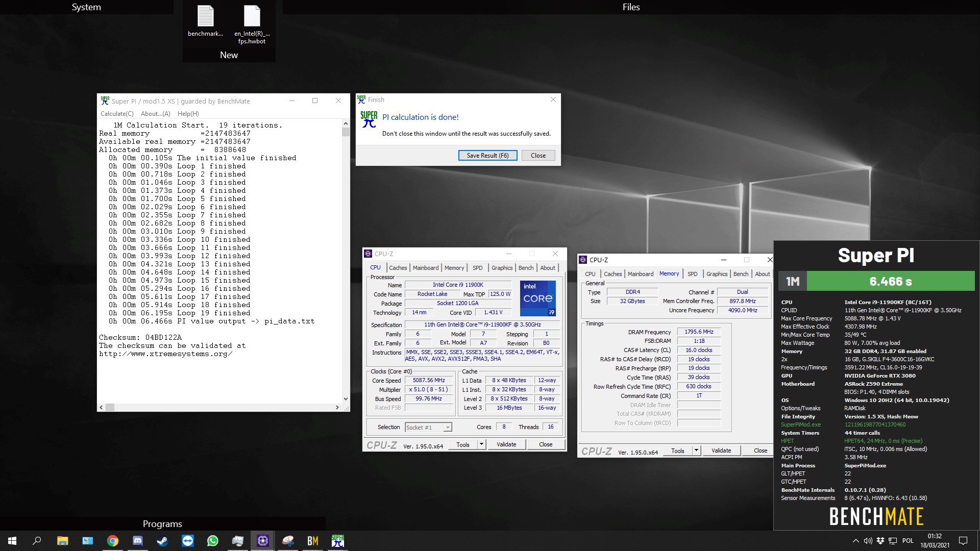This screenshot has height=551, width=980.
Task: Click Validate in CPU-Z Memory window
Action: (x=721, y=450)
